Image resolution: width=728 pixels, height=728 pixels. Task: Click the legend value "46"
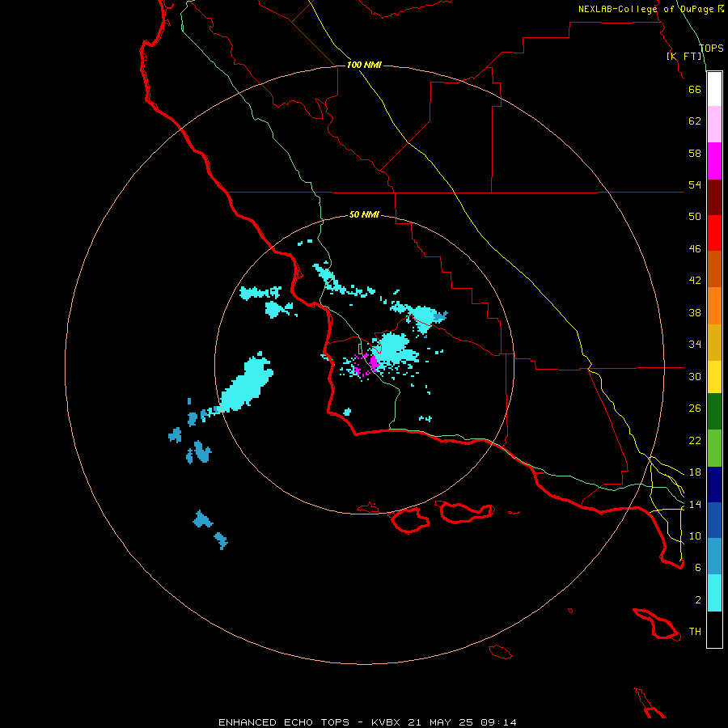(x=695, y=249)
